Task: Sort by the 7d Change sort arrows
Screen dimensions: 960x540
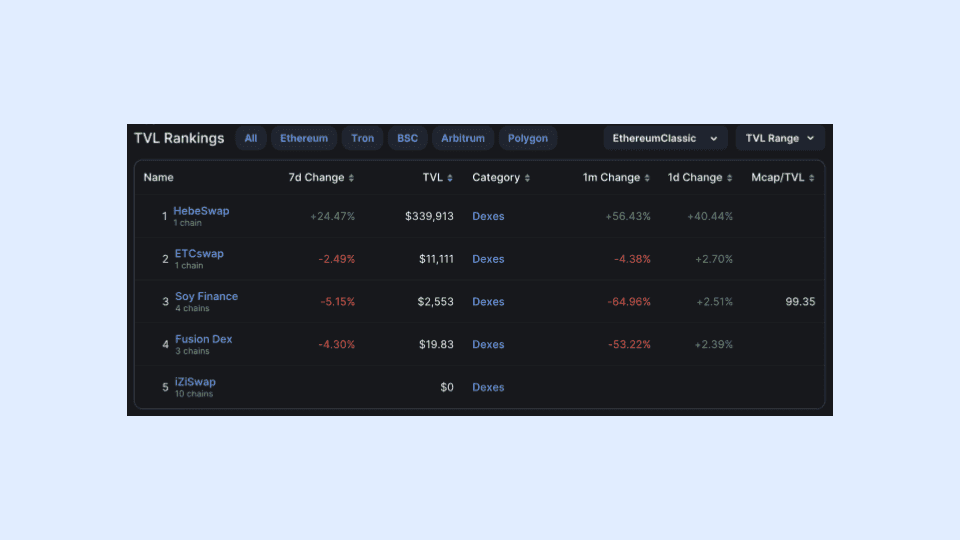Action: click(351, 178)
